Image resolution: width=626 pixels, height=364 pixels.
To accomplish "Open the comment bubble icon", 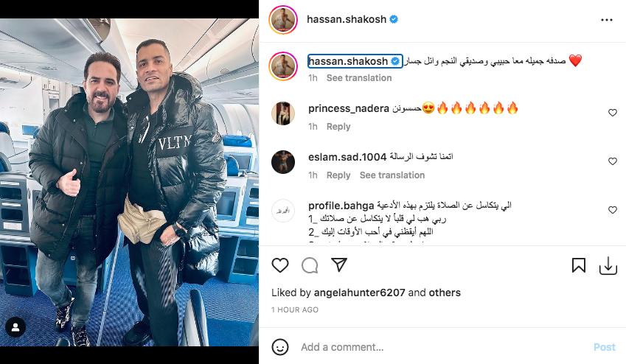I will pyautogui.click(x=310, y=265).
